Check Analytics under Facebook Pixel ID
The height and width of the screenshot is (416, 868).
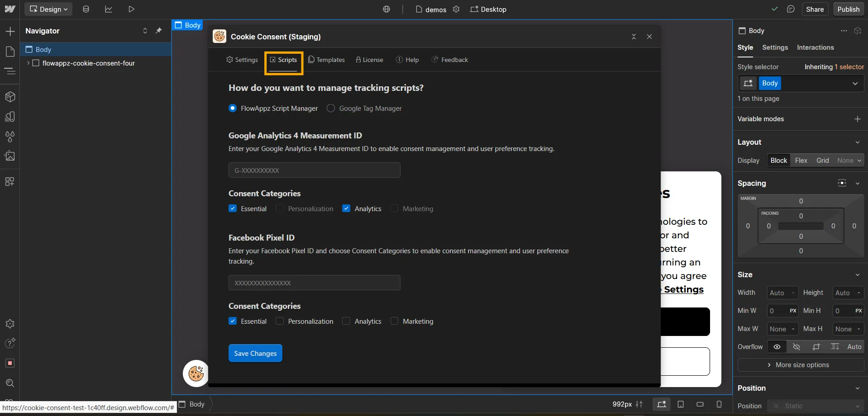(x=346, y=321)
